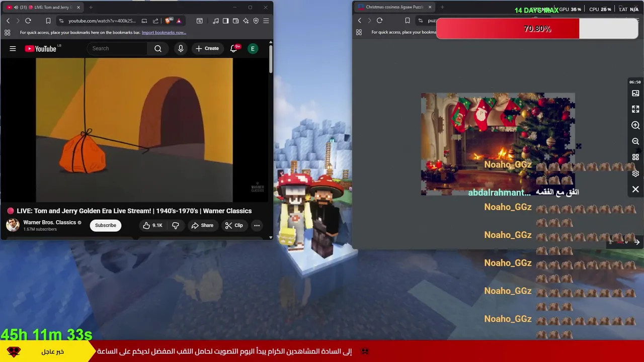Open the account avatar E menu
This screenshot has height=362, width=644.
pos(253,48)
